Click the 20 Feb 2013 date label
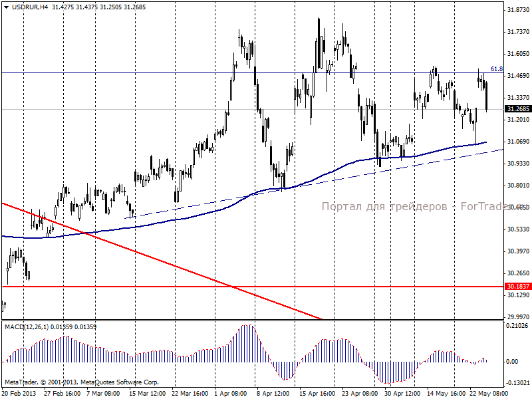This screenshot has width=532, height=399. 19,394
